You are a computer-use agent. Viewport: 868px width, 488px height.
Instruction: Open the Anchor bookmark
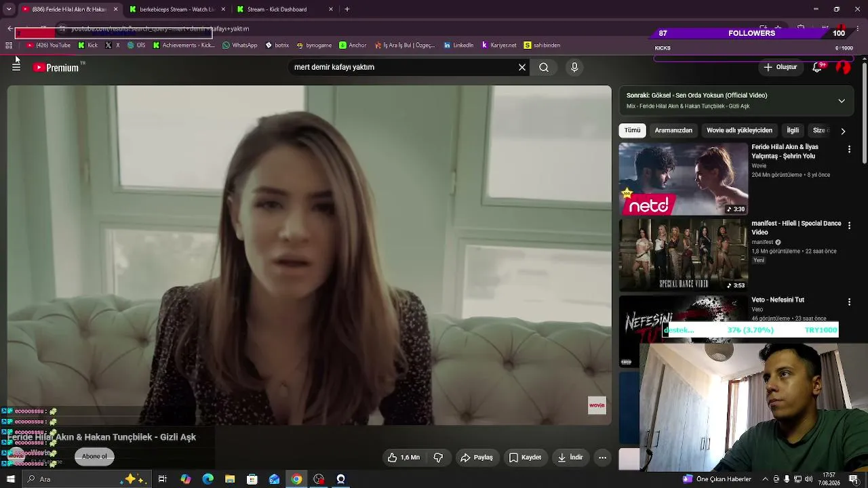353,45
